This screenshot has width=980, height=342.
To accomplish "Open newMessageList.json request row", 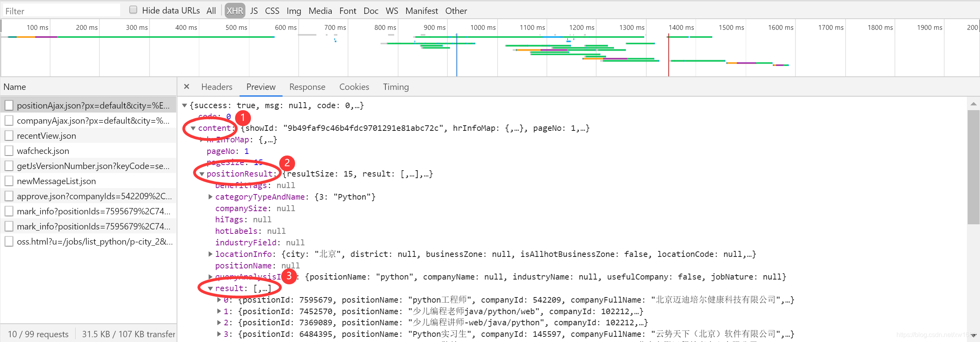I will pos(88,181).
